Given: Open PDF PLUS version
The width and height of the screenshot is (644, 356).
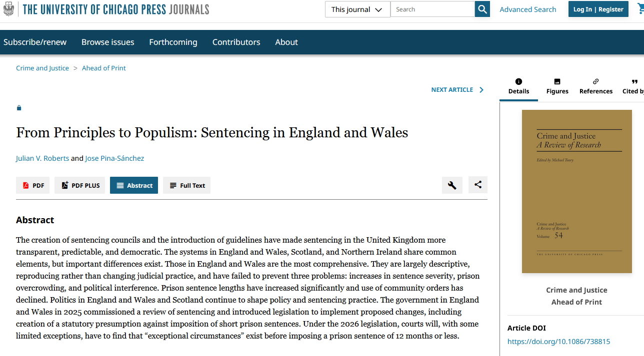Looking at the screenshot, I should coord(80,185).
